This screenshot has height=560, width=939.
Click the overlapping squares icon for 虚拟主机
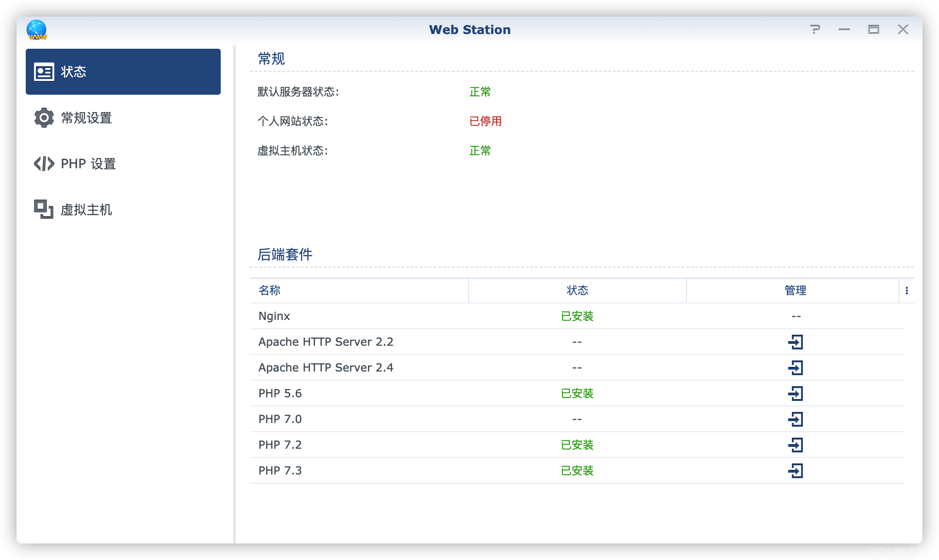click(44, 209)
